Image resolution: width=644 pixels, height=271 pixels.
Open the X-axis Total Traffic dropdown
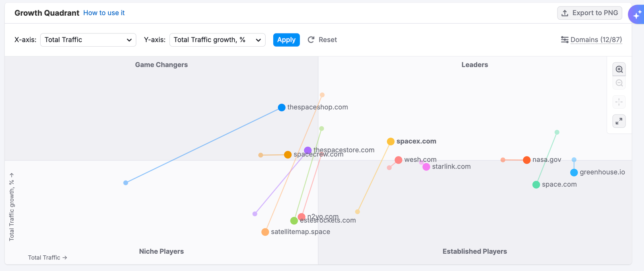coord(88,40)
